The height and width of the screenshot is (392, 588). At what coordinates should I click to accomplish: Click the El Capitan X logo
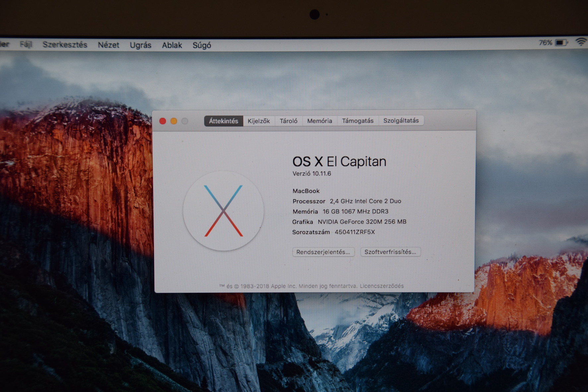pyautogui.click(x=224, y=211)
